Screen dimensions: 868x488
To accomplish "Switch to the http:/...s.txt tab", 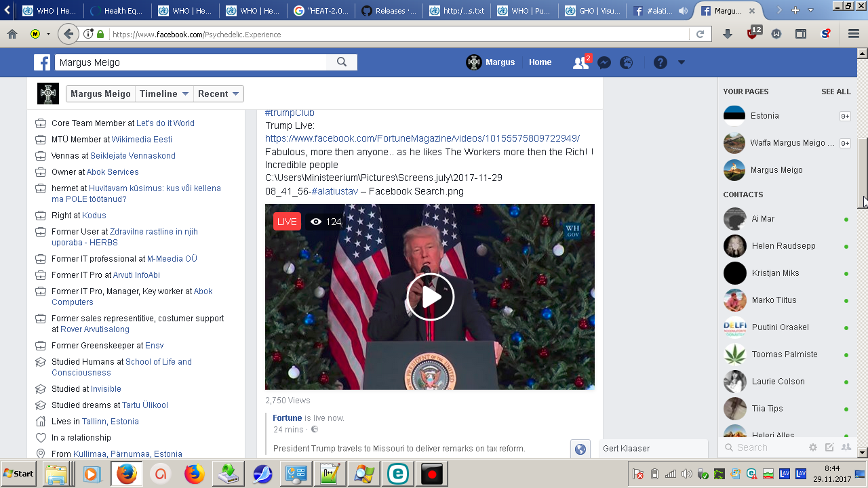I will pyautogui.click(x=458, y=11).
